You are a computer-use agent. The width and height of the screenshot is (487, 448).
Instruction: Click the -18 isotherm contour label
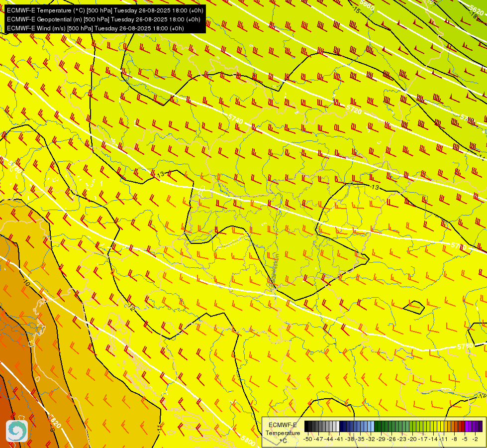click(474, 15)
